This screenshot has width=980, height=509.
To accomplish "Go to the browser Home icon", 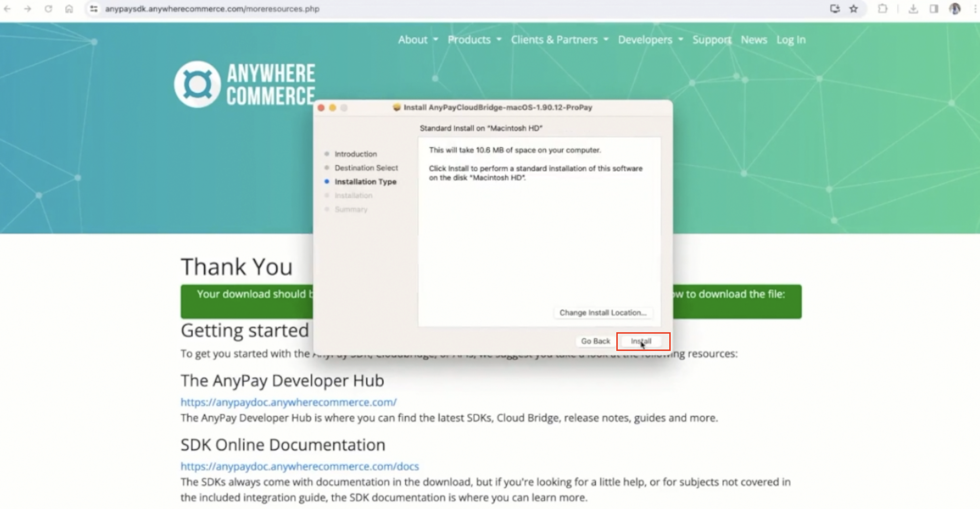I will click(69, 9).
